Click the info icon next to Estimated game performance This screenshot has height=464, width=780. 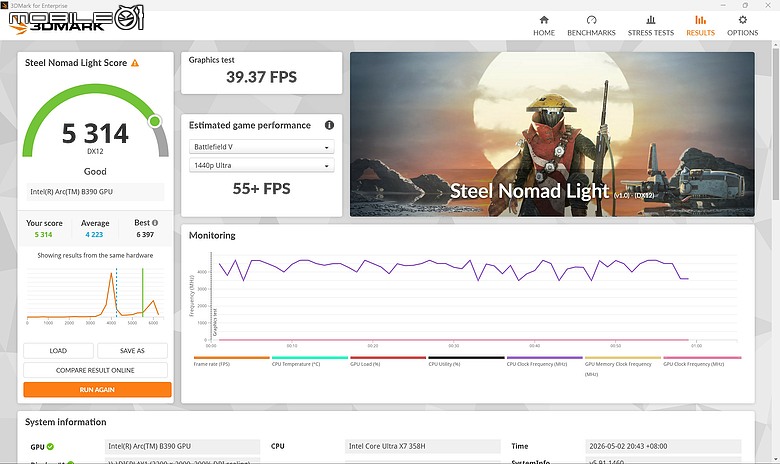[329, 125]
